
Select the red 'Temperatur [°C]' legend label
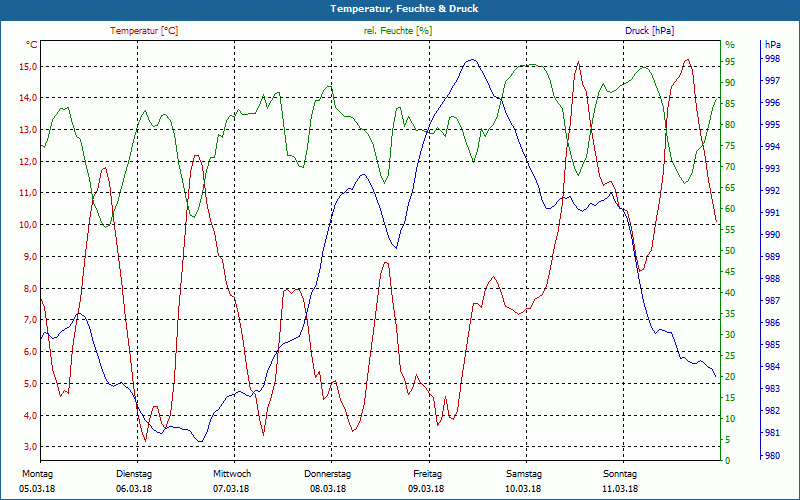click(x=144, y=31)
